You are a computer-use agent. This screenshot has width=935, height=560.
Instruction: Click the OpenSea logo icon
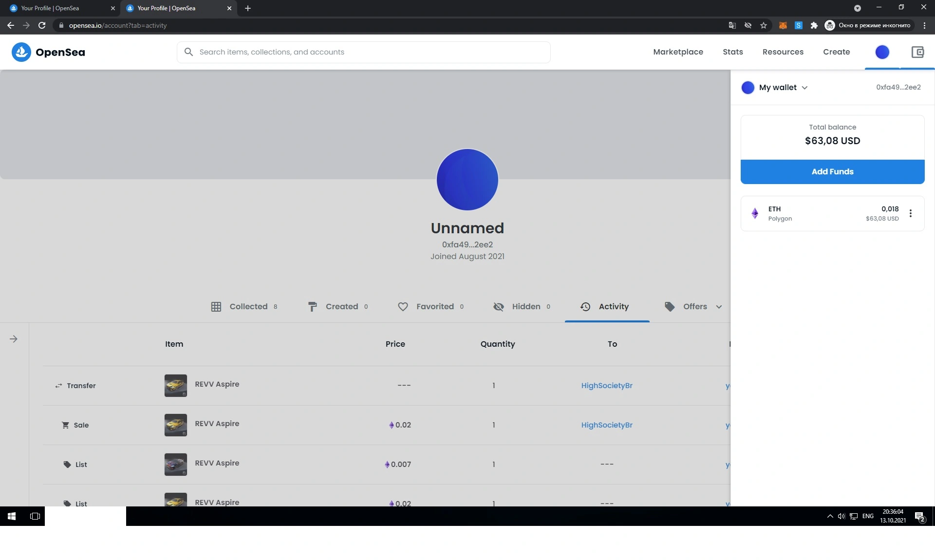point(21,52)
